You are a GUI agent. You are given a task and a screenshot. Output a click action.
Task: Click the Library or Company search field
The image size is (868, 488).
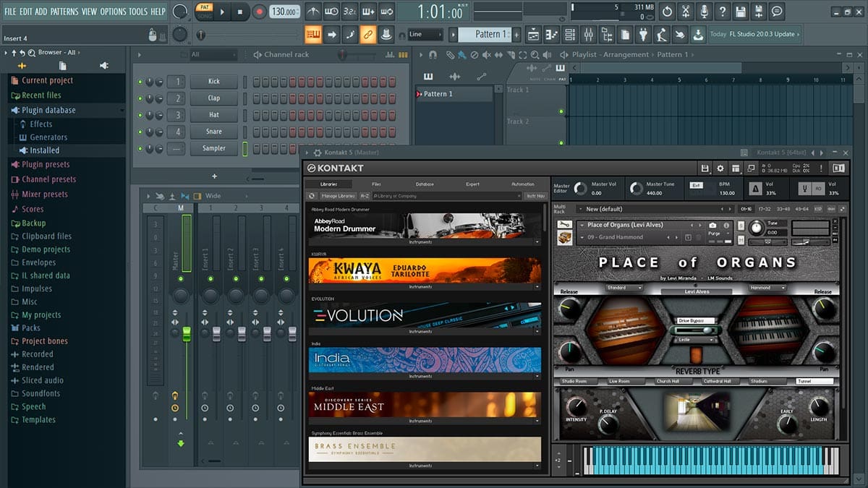(447, 196)
